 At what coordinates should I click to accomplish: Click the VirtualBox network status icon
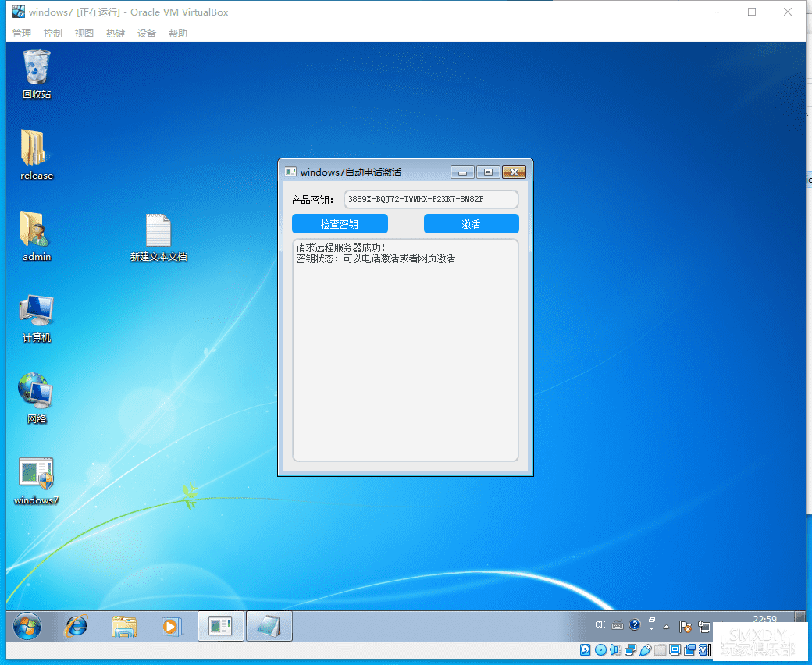pyautogui.click(x=630, y=650)
